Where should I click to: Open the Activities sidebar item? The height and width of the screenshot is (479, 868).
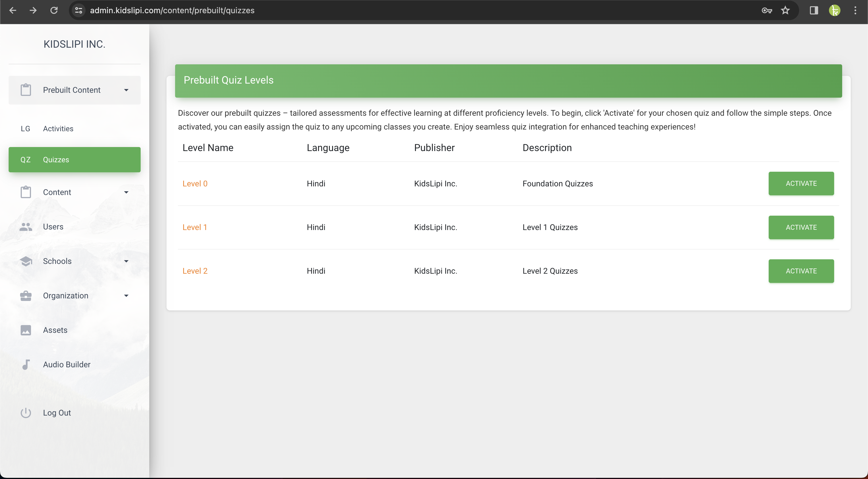coord(58,129)
